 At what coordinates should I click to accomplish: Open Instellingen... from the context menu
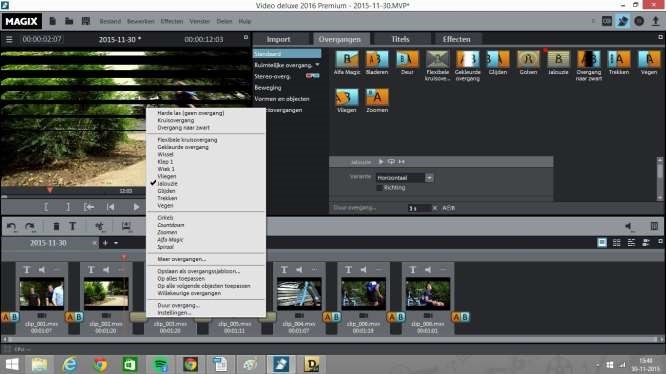pos(174,313)
